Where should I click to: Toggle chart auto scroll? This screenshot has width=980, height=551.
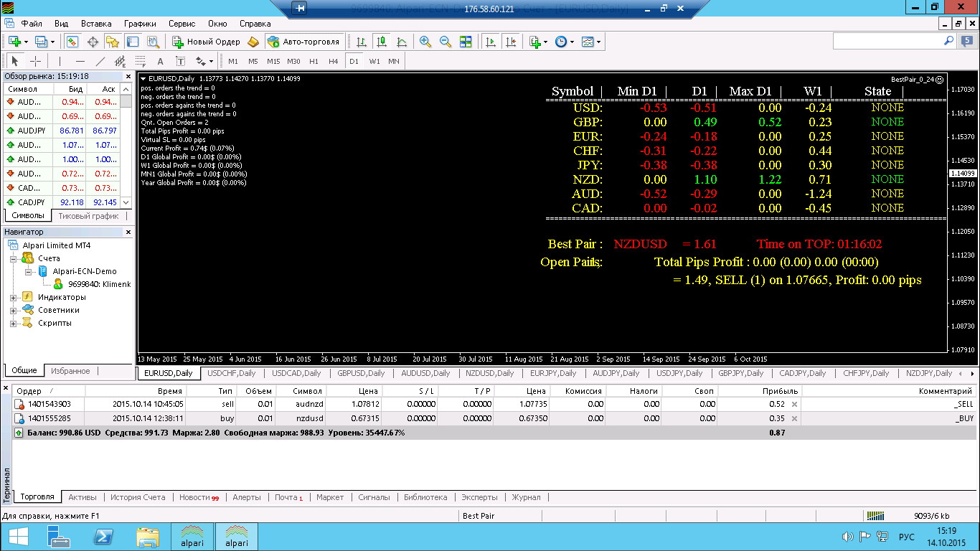pyautogui.click(x=491, y=42)
